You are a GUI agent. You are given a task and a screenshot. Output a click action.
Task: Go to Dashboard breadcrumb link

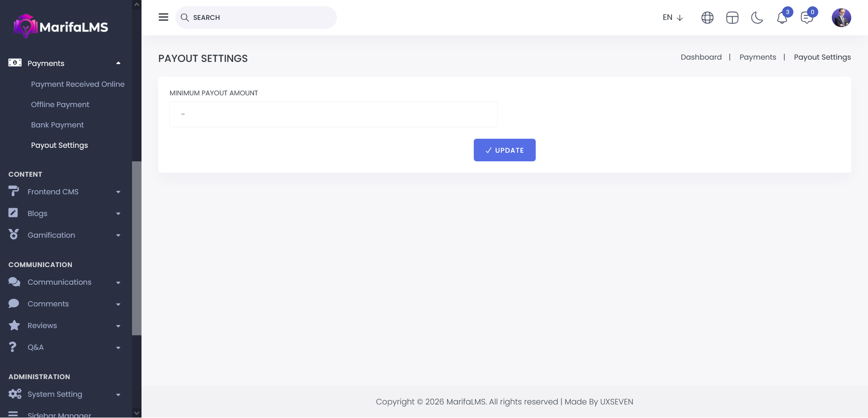coord(701,57)
